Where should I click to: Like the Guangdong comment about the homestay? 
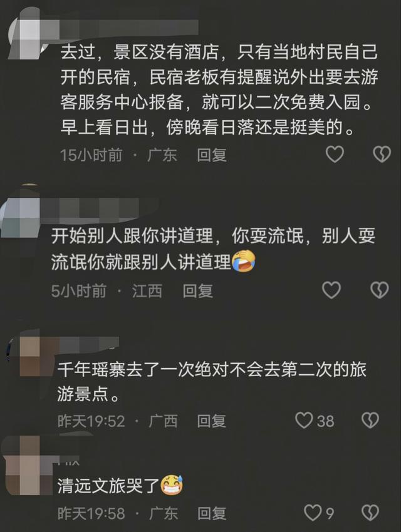click(x=335, y=155)
